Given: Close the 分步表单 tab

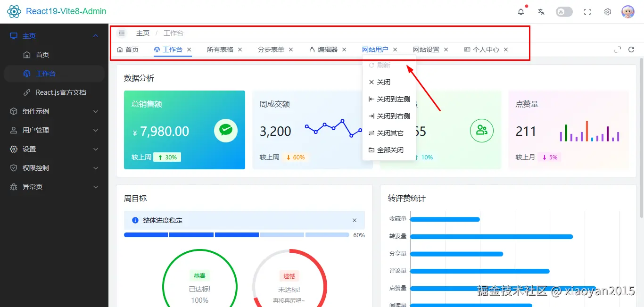Looking at the screenshot, I should pos(291,50).
